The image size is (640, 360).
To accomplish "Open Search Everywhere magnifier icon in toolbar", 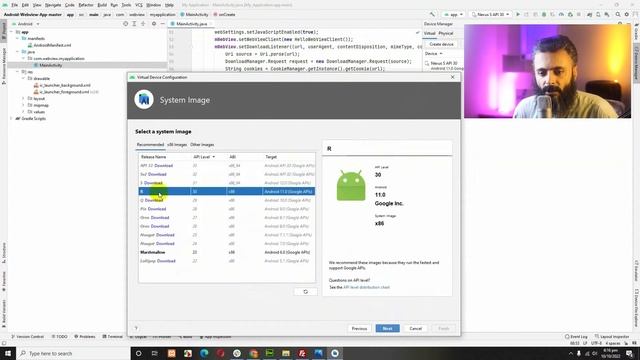I will point(618,14).
